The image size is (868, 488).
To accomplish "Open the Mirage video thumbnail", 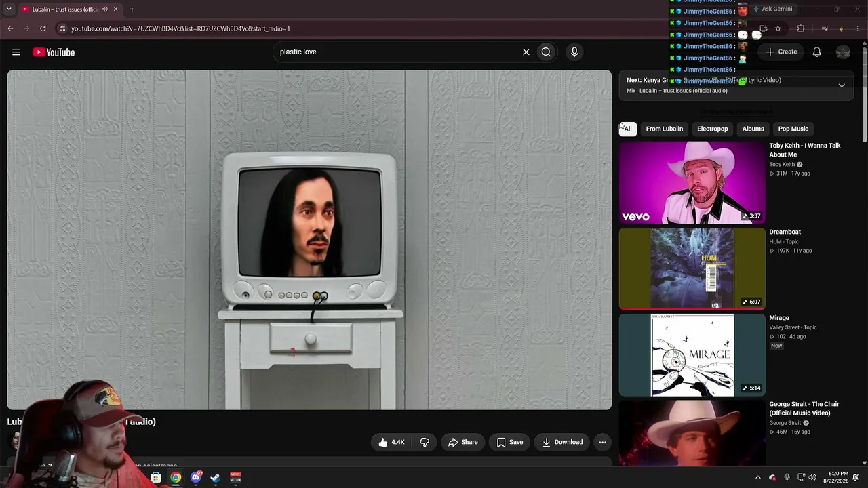I will [692, 354].
